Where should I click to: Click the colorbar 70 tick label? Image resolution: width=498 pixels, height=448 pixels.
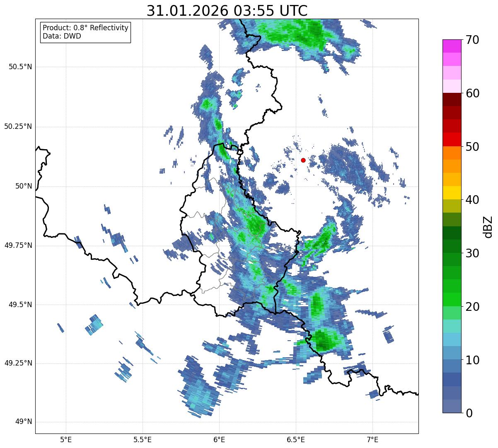pyautogui.click(x=472, y=40)
